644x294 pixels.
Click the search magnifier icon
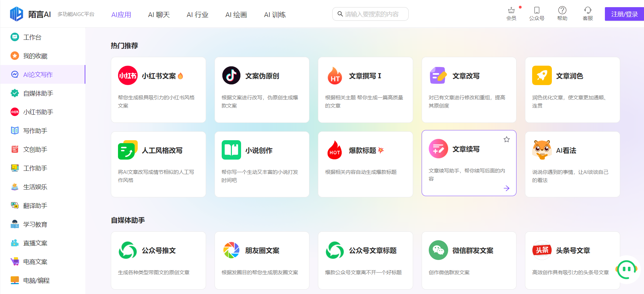coord(340,14)
